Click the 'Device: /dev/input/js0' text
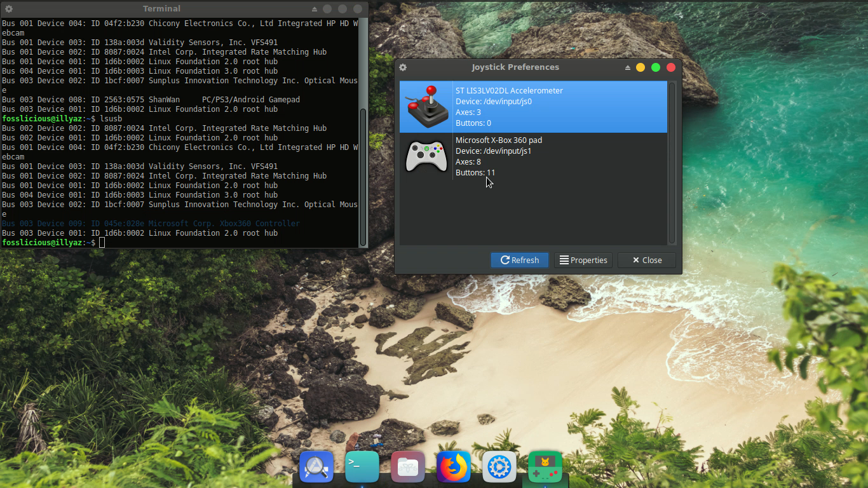Image resolution: width=868 pixels, height=488 pixels. coord(494,102)
